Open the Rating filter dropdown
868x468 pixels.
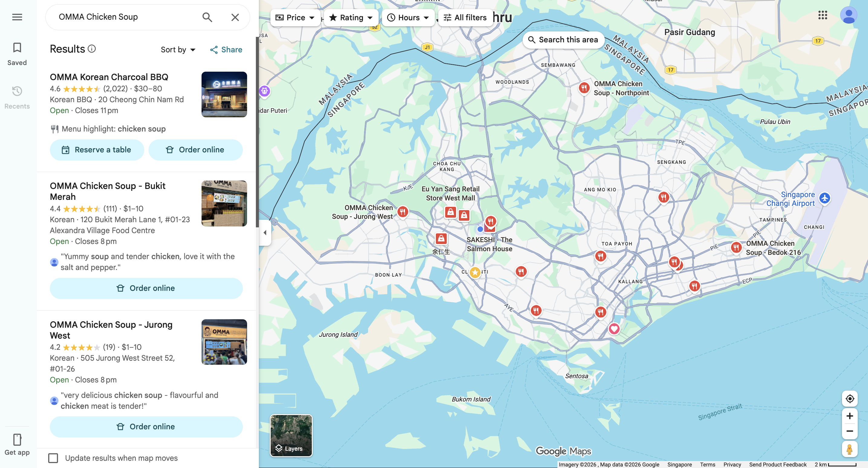[x=351, y=18]
